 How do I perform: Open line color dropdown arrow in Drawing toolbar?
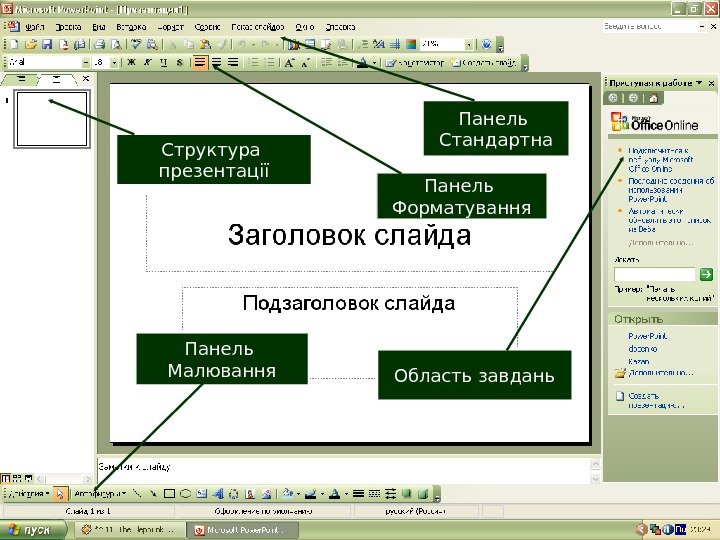(322, 494)
